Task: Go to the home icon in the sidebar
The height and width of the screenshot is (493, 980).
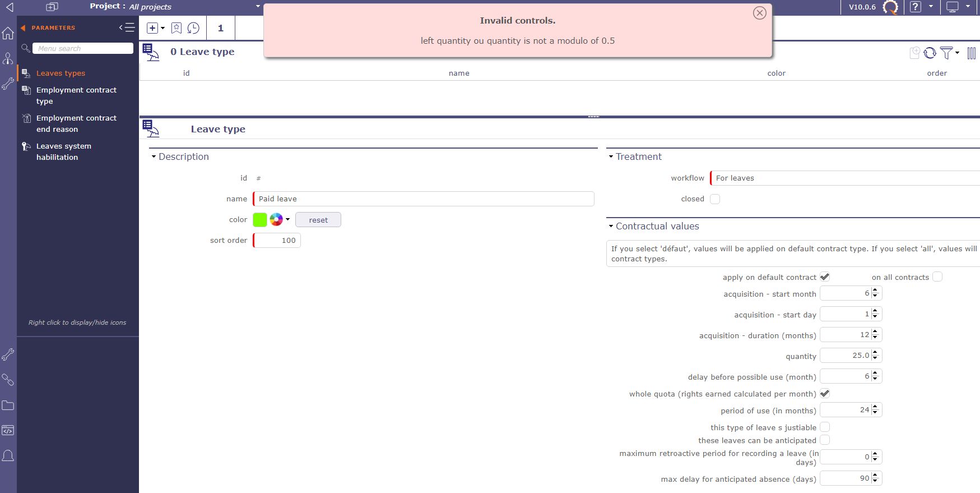Action: [x=8, y=33]
